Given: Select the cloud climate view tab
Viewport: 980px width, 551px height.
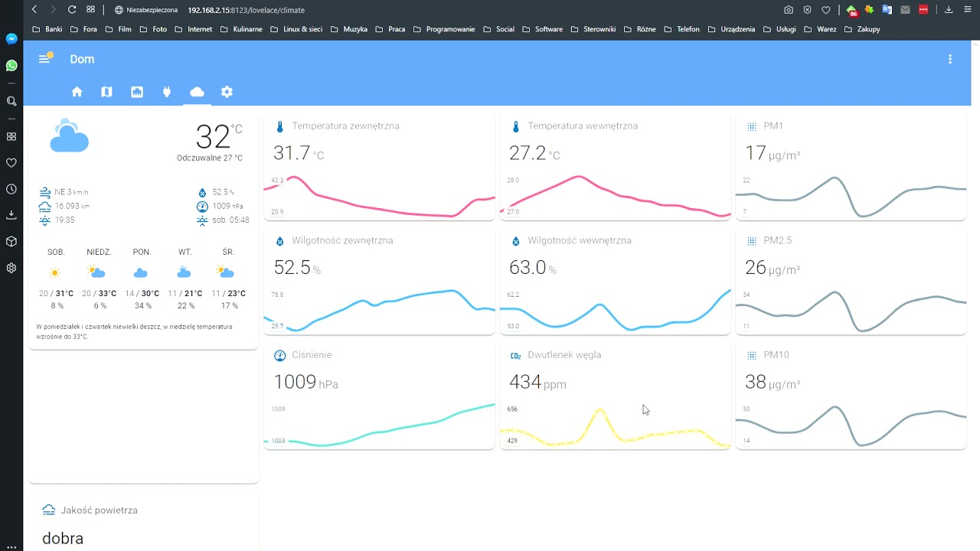Looking at the screenshot, I should tap(197, 92).
